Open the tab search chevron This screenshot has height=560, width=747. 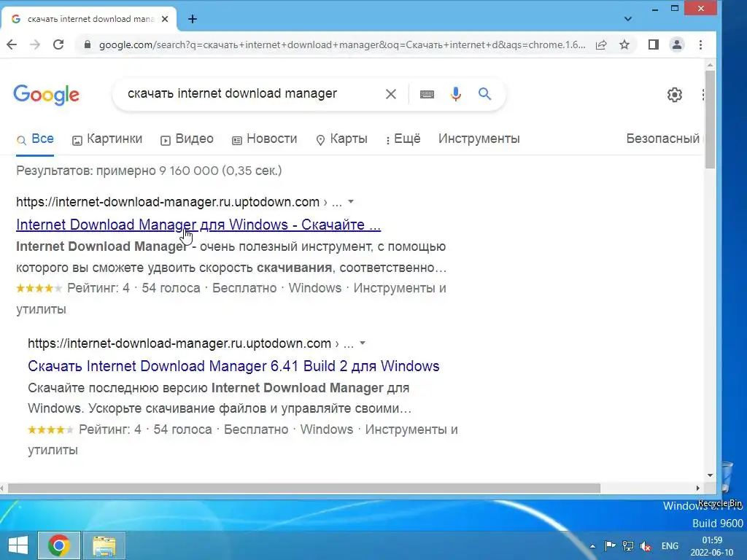pos(628,19)
